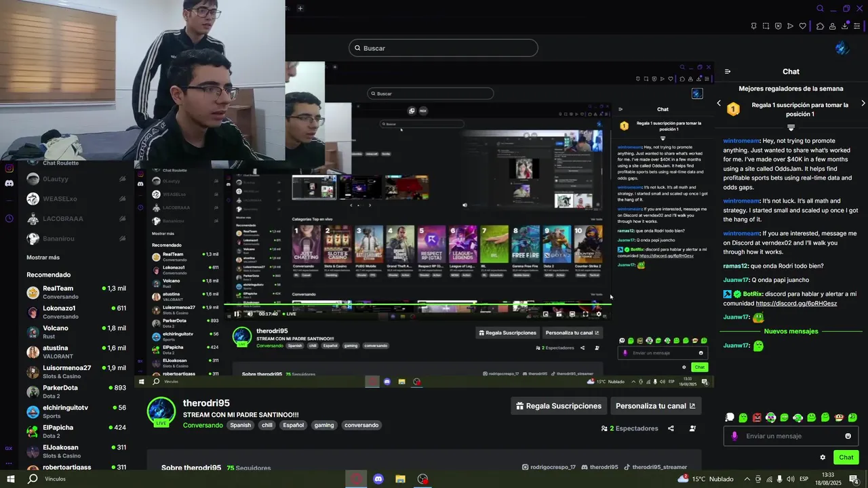Send message with green Chat button
This screenshot has width=868, height=488.
[846, 457]
